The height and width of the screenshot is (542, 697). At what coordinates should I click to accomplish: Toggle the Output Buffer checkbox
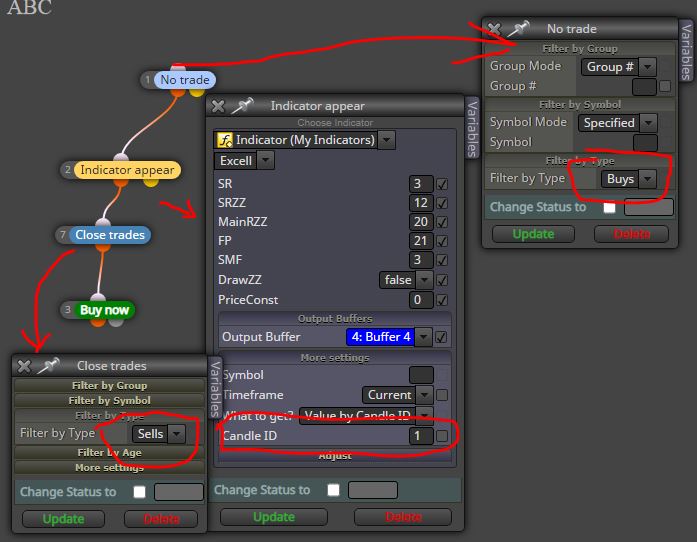[x=441, y=337]
